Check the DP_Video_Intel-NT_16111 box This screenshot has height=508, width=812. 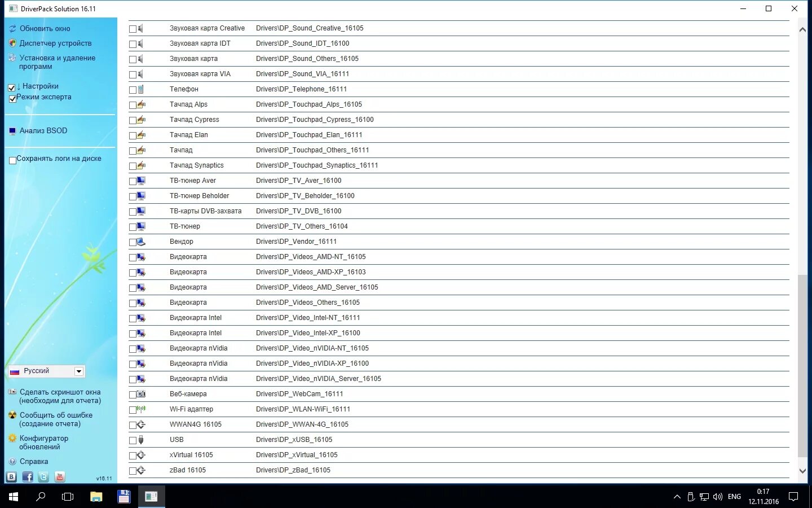click(x=133, y=318)
